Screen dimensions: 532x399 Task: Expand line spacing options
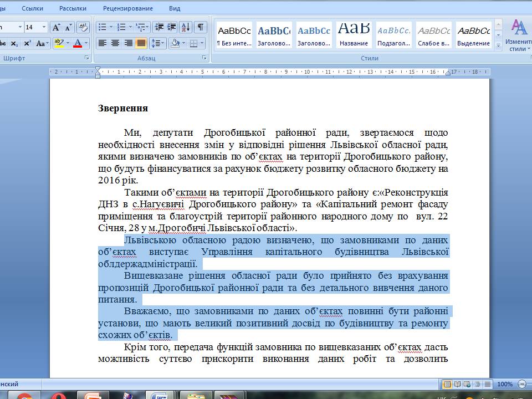pyautogui.click(x=158, y=43)
